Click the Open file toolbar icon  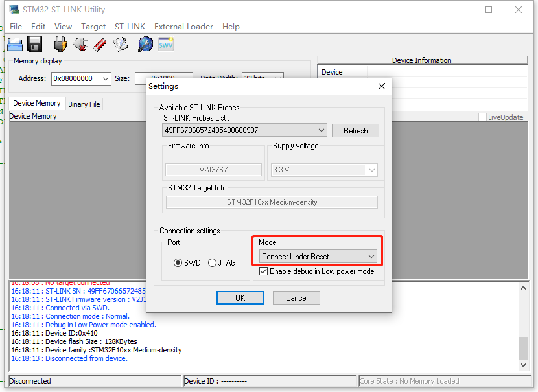tap(15, 44)
